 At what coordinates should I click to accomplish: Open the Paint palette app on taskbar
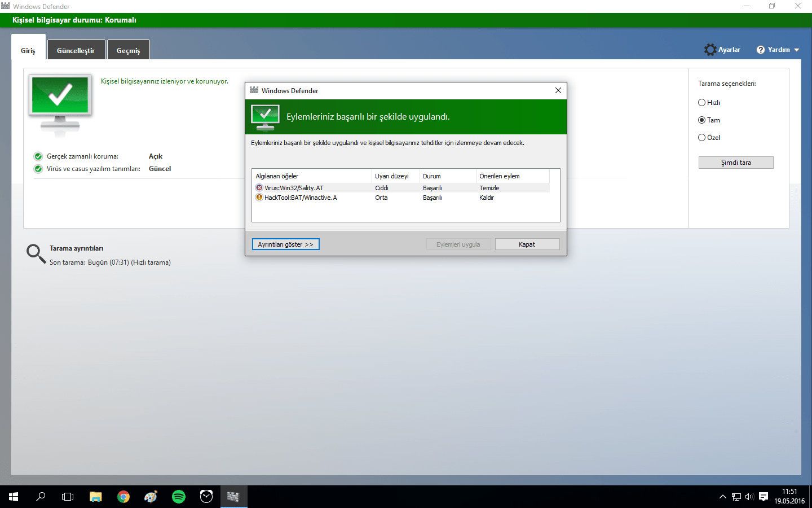coord(151,497)
